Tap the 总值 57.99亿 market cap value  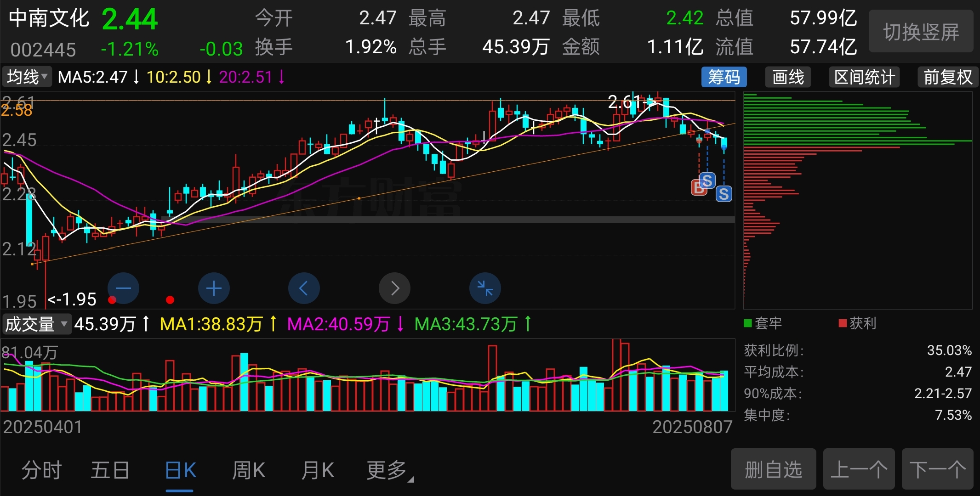[x=823, y=18]
